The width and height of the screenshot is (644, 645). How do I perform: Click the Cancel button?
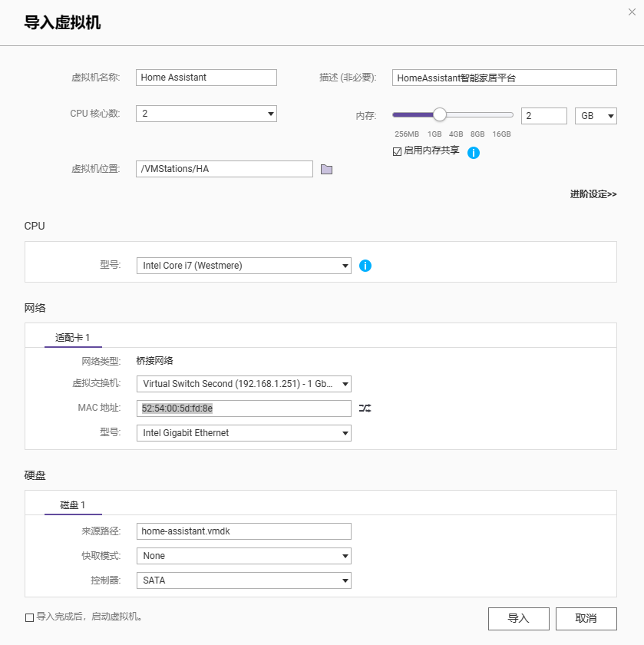[586, 618]
